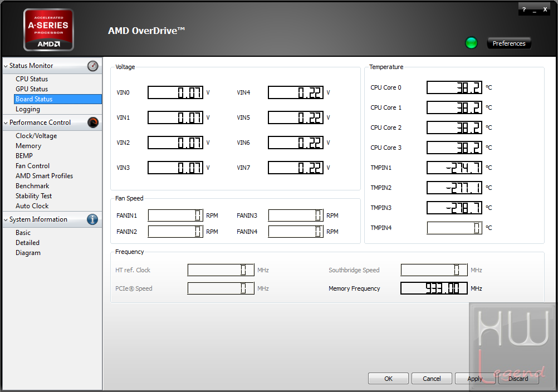Launch the Stability Test page
Viewport: 558px width, 392px height.
click(x=34, y=196)
